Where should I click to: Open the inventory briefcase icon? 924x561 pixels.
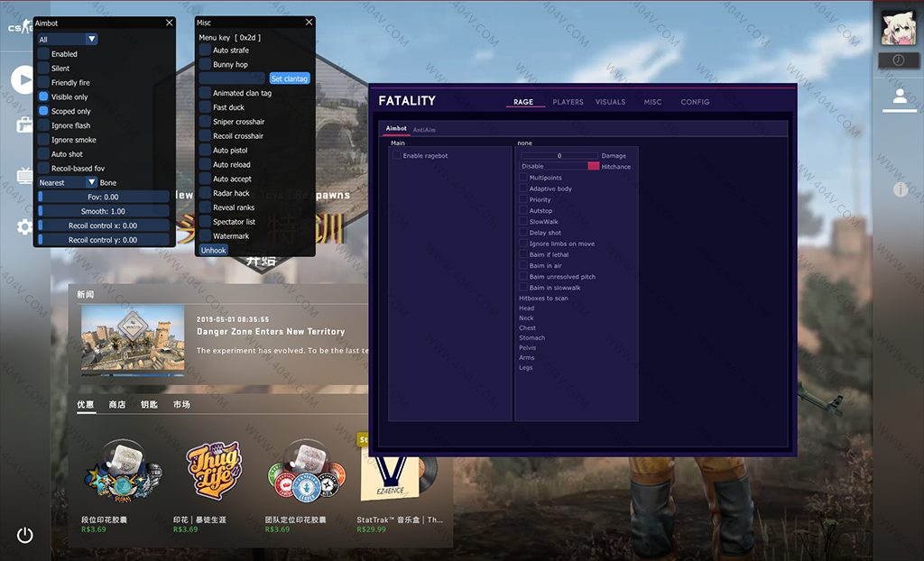tap(24, 125)
